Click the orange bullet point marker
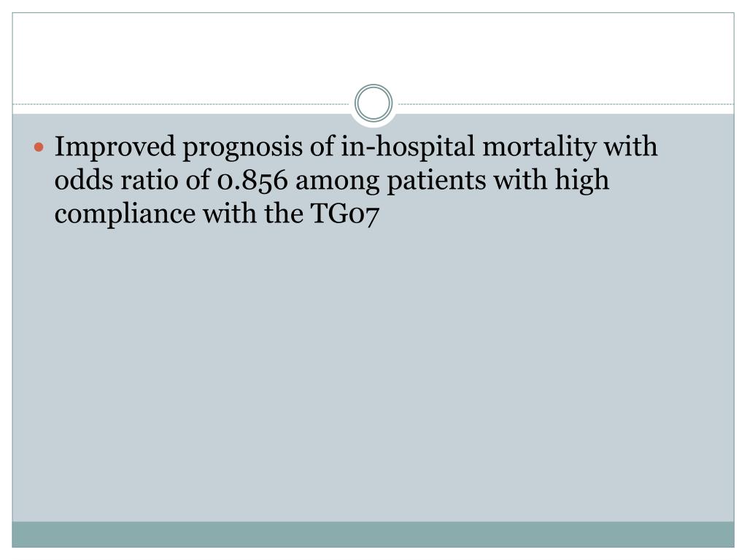 (39, 147)
